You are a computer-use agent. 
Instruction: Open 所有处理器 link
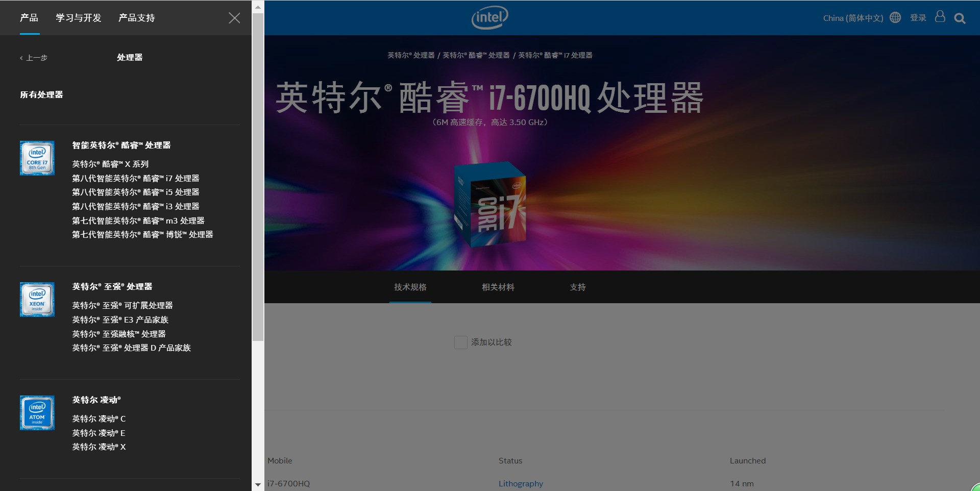point(41,95)
